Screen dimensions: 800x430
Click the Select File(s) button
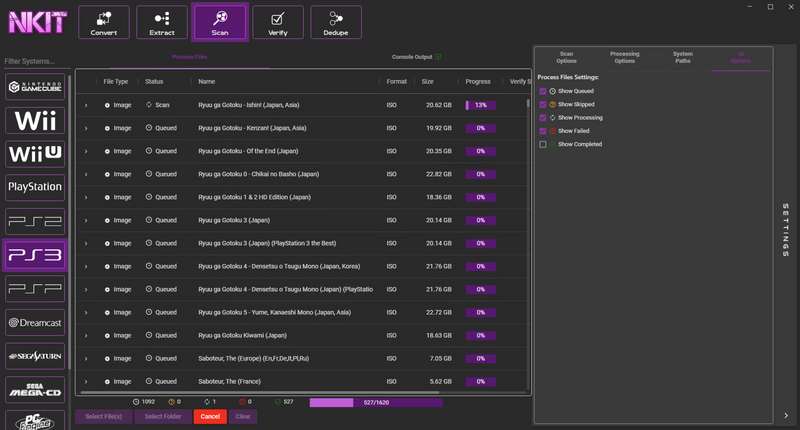(104, 417)
